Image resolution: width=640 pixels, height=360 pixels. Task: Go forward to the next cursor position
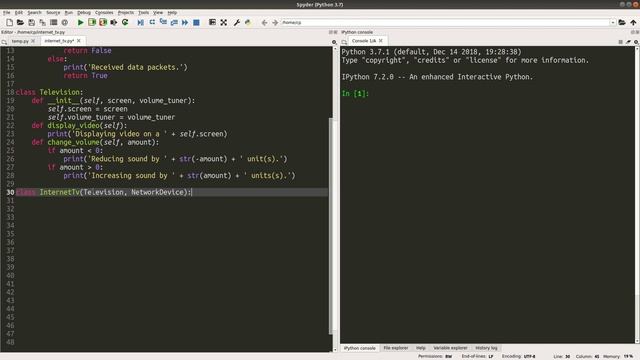click(275, 22)
